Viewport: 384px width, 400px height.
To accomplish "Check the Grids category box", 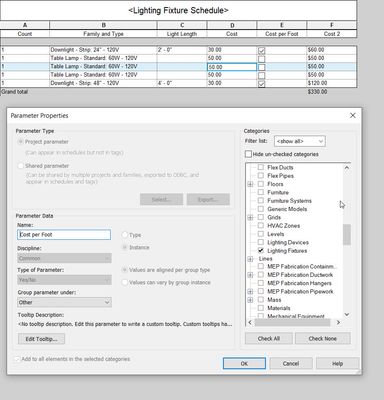I will (261, 217).
